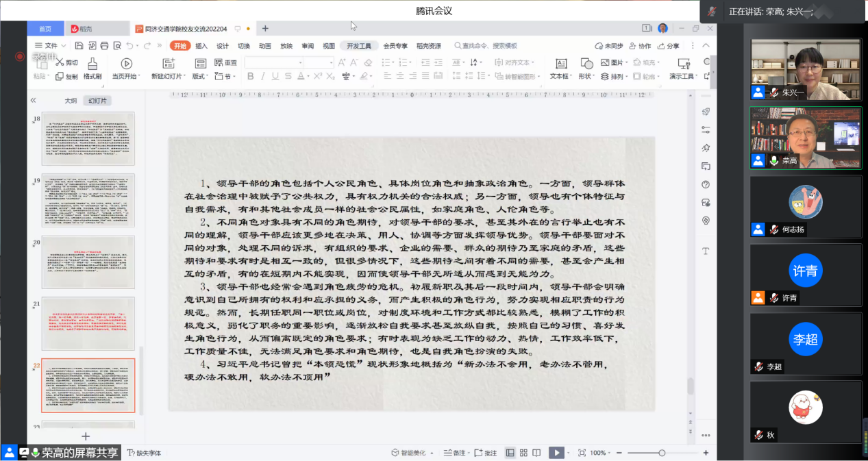Open the Insert (插入) ribbon tab
Viewport: 868px width, 461px height.
(201, 46)
